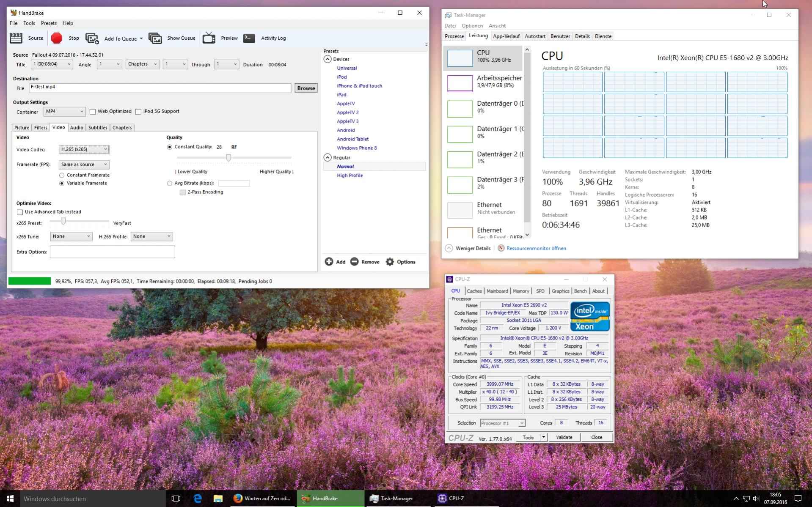Open the Action Center notification icon
The height and width of the screenshot is (507, 812).
pyautogui.click(x=798, y=499)
